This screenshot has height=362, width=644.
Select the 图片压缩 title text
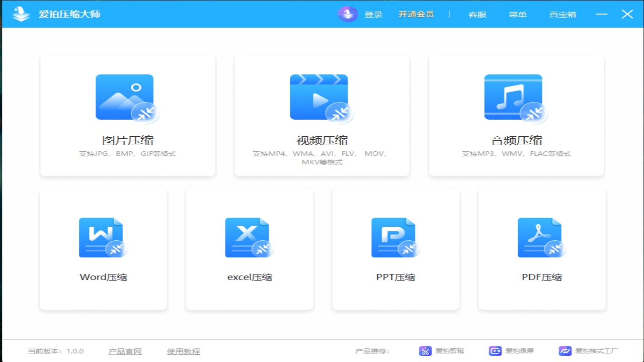pos(128,140)
